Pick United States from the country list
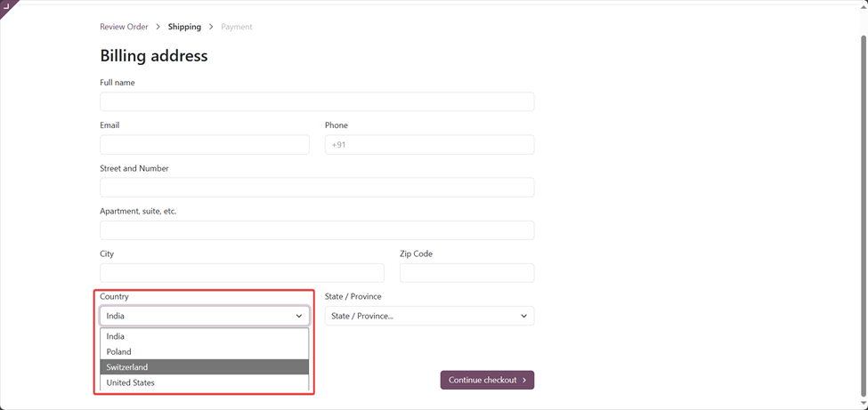868x410 pixels. click(x=204, y=382)
